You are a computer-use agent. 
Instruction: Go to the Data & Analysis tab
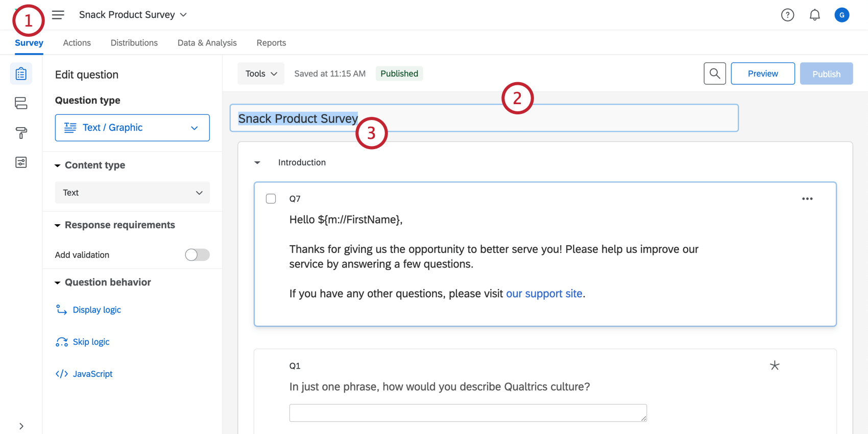click(207, 43)
